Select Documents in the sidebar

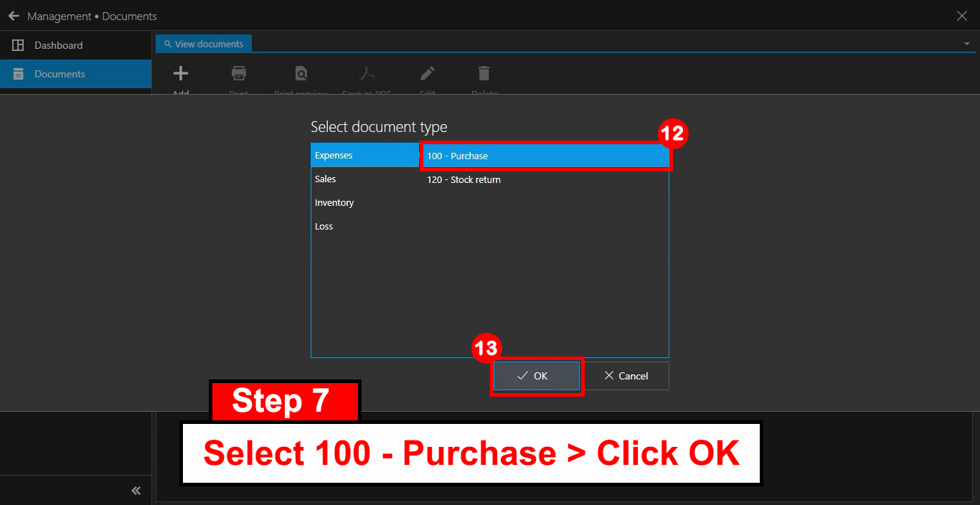tap(60, 74)
